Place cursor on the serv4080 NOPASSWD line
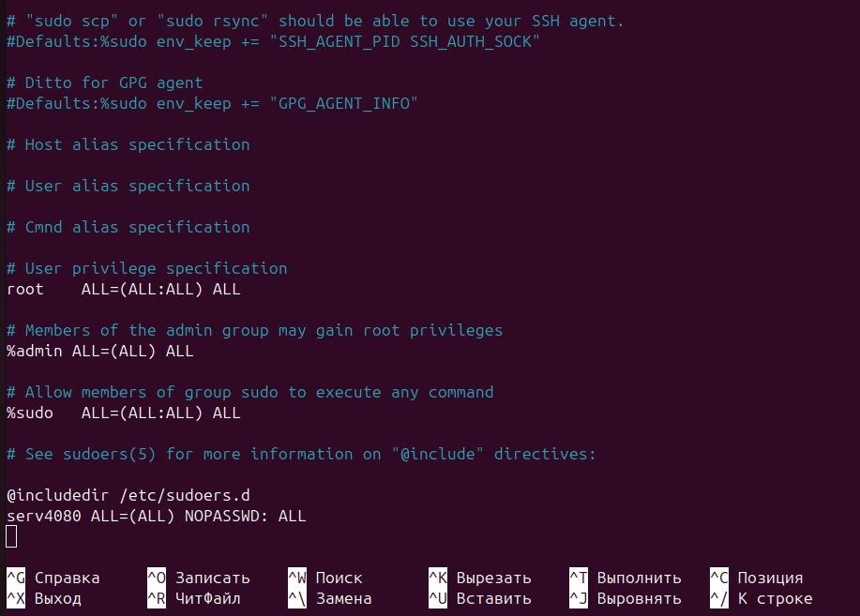 click(x=156, y=516)
